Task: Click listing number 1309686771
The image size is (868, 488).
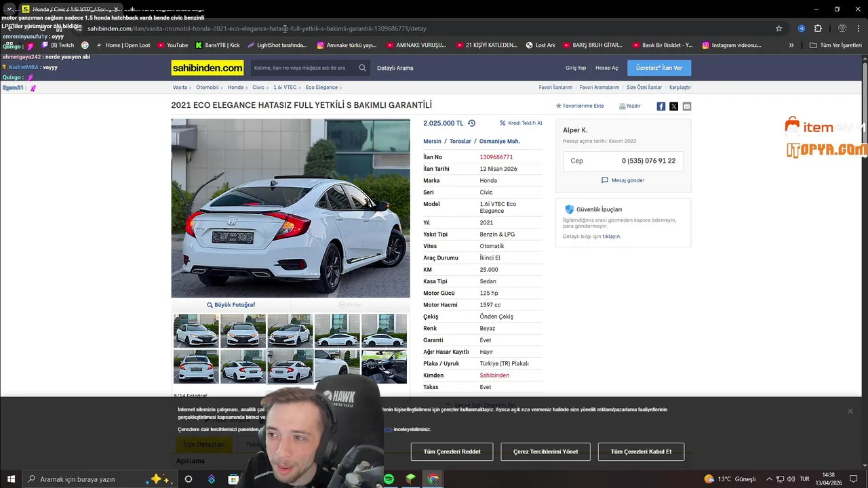Action: (x=496, y=157)
